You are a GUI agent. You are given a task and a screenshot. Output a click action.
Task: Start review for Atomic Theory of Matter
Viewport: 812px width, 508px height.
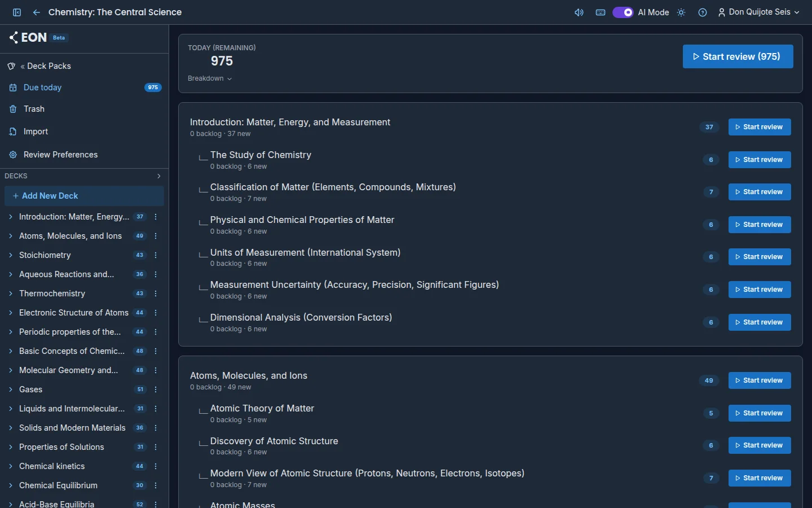click(760, 413)
